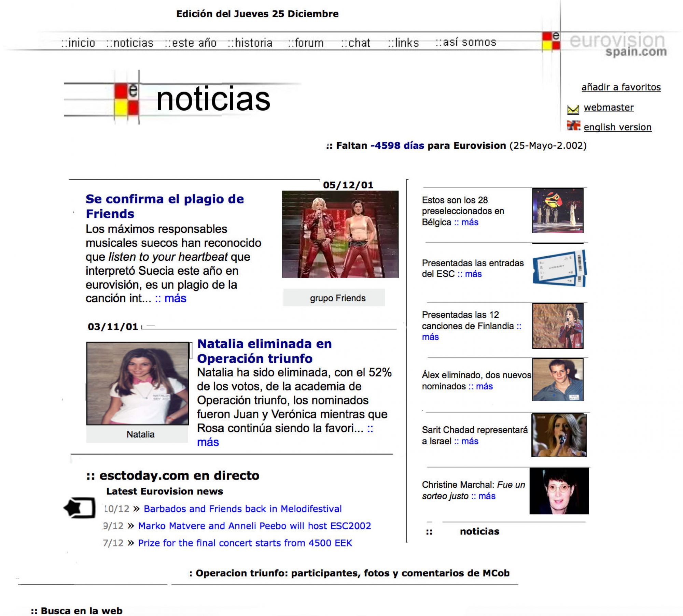The height and width of the screenshot is (616, 683).
Task: Click the webmaster envelope icon
Action: click(x=573, y=109)
